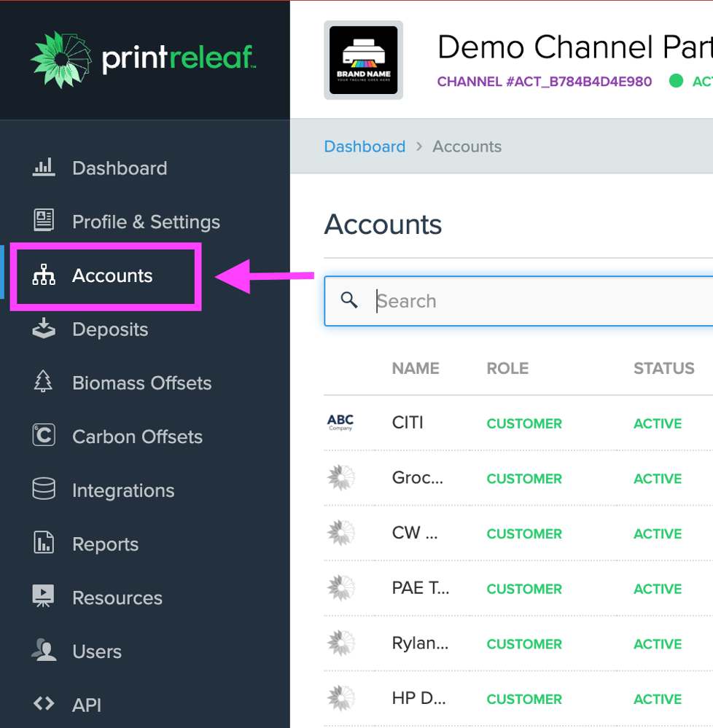The image size is (713, 728).
Task: Click the Accounts page heading
Action: pyautogui.click(x=383, y=224)
